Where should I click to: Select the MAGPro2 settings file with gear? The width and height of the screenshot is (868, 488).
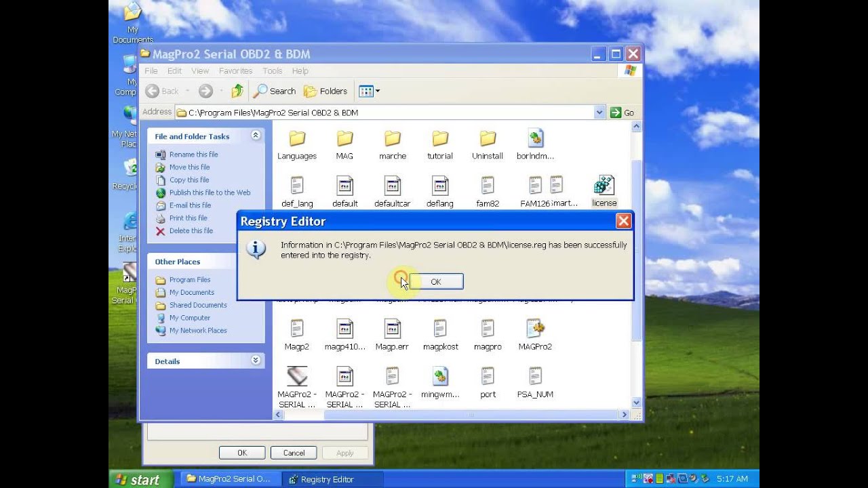tap(535, 335)
